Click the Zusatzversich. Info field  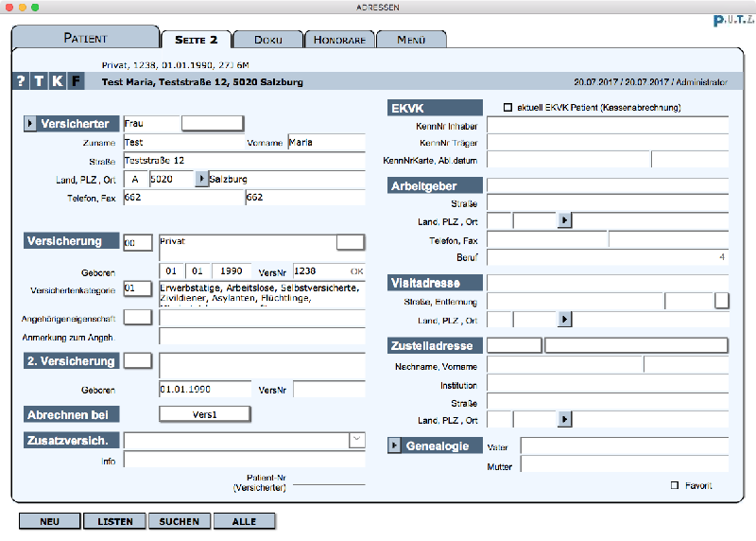[x=245, y=459]
